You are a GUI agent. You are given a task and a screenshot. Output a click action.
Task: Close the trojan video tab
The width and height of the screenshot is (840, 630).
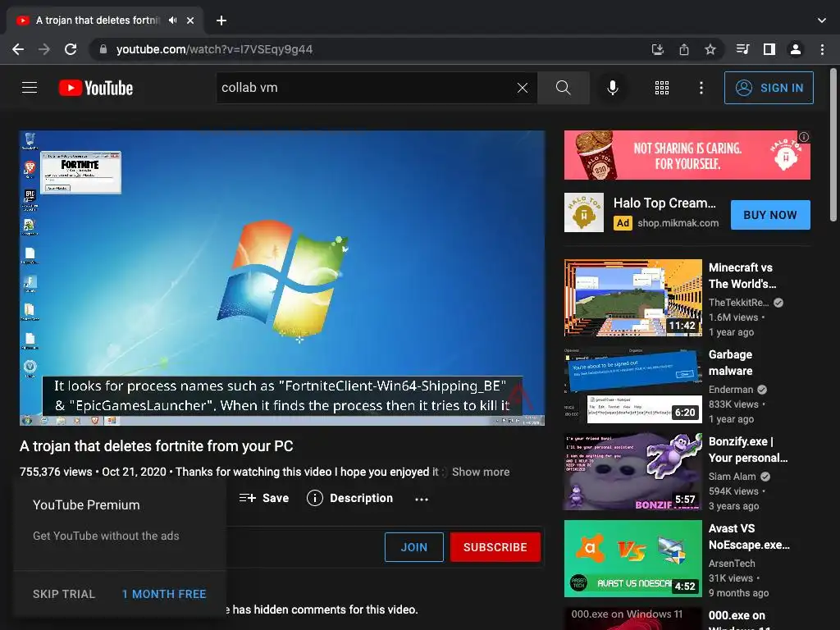tap(190, 21)
